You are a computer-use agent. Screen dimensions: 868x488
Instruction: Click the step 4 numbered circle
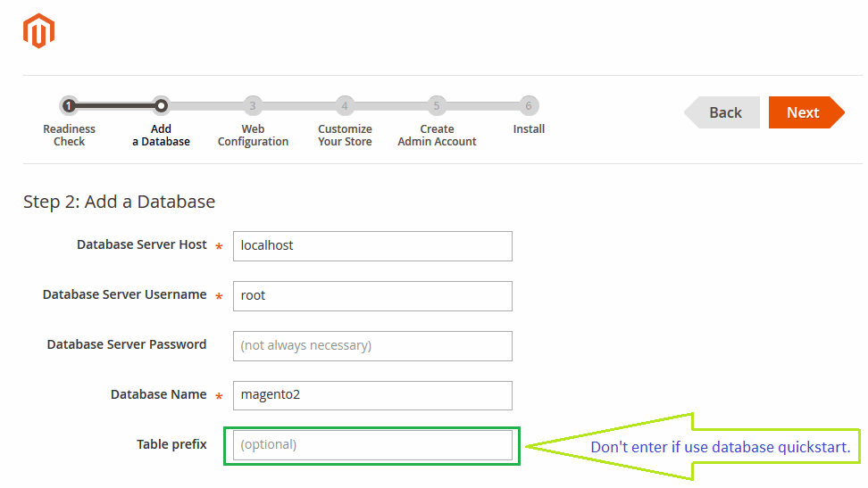click(x=345, y=105)
